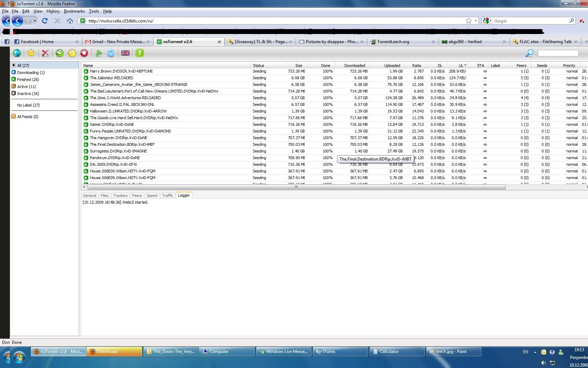Select the Active (11) category
Screen dimensions: 588x368
coord(26,87)
